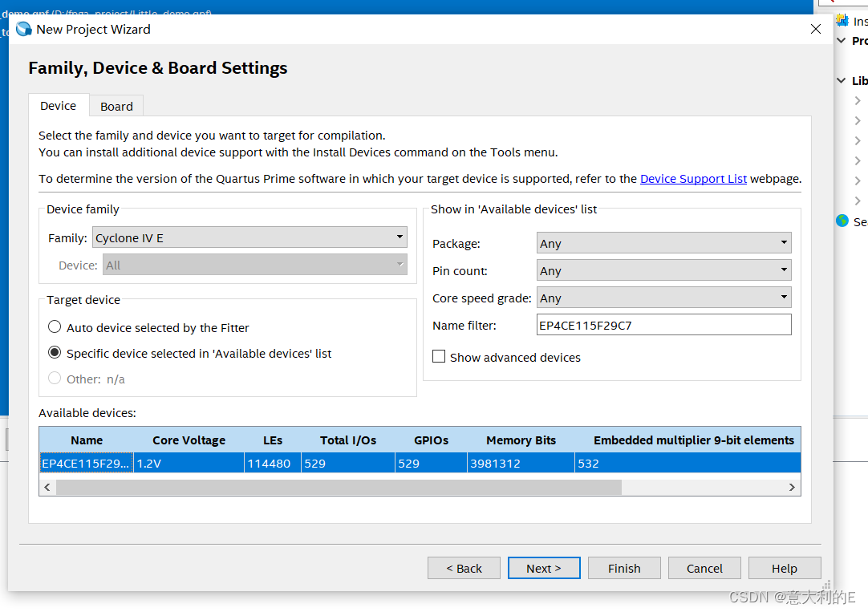Open the Device Support List link

pos(693,179)
